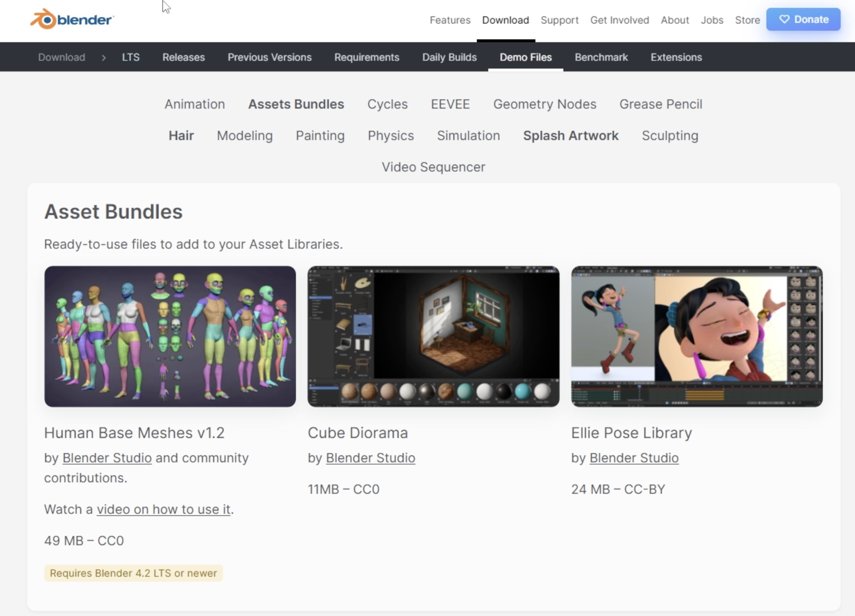Open the Previous Versions tab
This screenshot has height=616, width=855.
click(x=269, y=57)
